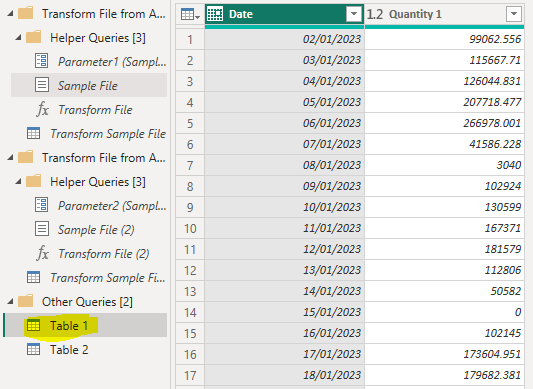Click the quantity cell 179682.381
The height and width of the screenshot is (389, 533).
click(444, 375)
